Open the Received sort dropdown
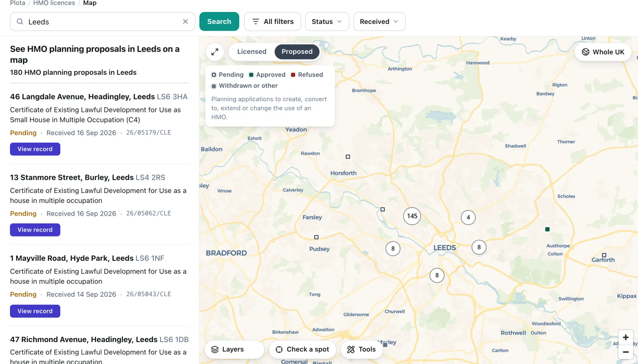 pyautogui.click(x=379, y=22)
